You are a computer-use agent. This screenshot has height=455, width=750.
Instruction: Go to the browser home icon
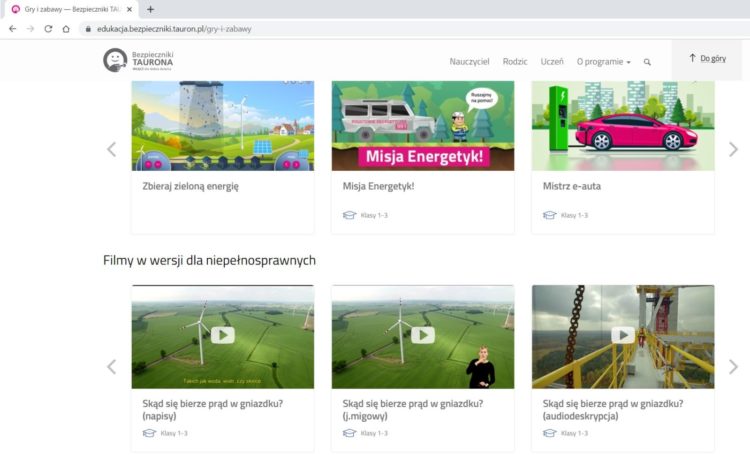[66, 29]
